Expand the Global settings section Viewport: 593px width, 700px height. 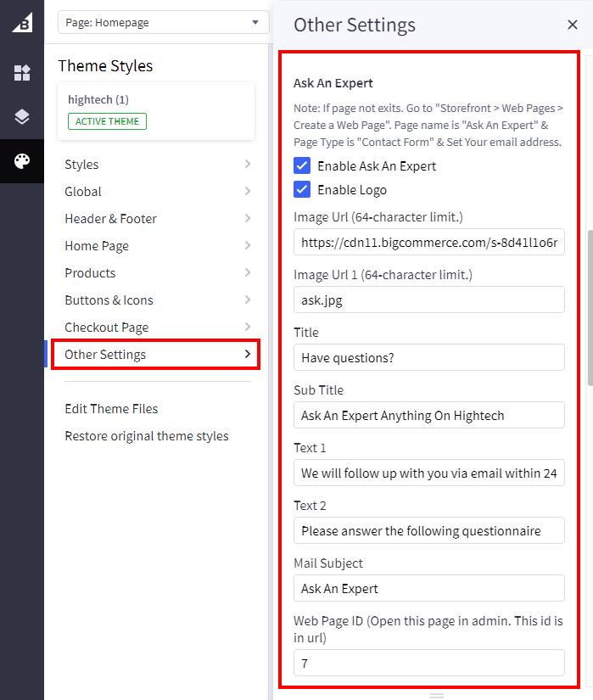coord(158,192)
